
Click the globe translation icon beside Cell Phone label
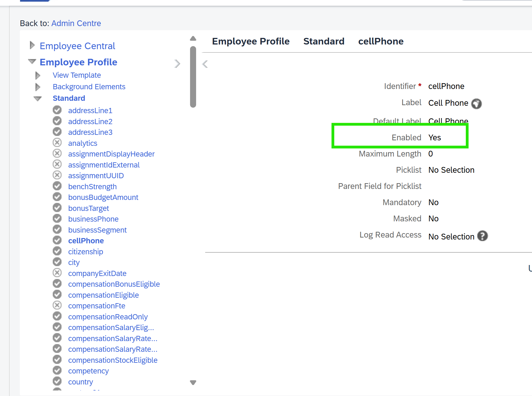[477, 104]
